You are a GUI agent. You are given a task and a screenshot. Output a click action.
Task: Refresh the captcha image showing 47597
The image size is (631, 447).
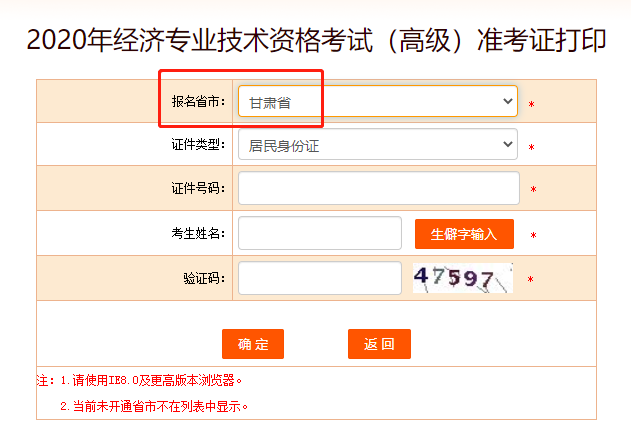[x=462, y=278]
